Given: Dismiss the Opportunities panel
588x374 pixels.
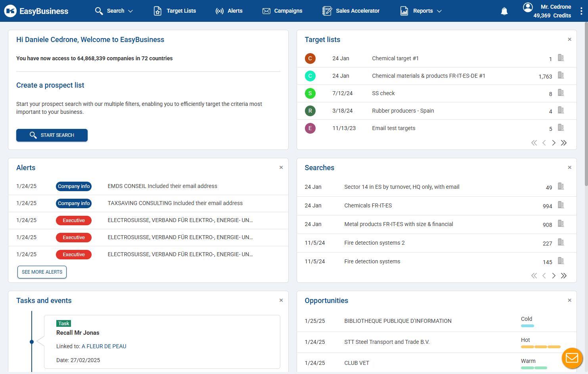Looking at the screenshot, I should (569, 300).
